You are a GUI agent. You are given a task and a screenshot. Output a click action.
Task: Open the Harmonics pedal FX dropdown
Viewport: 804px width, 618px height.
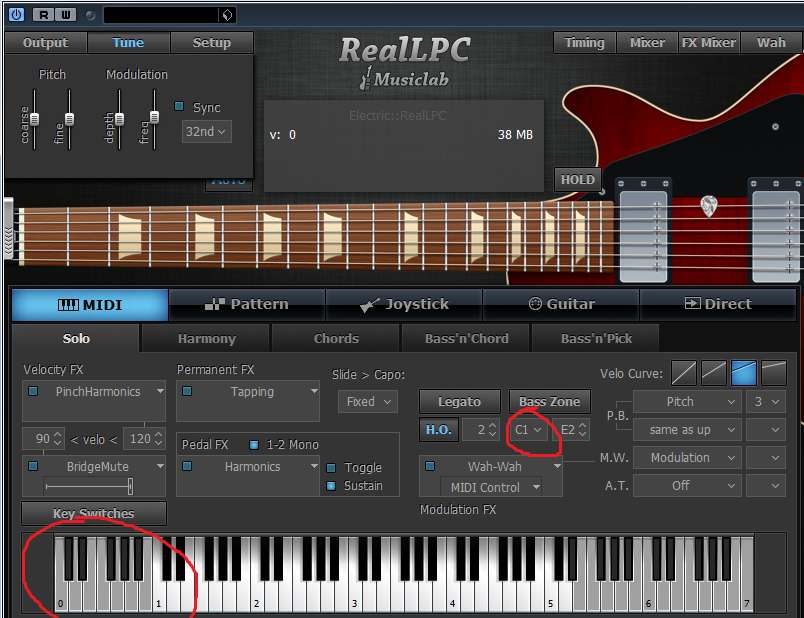point(314,466)
